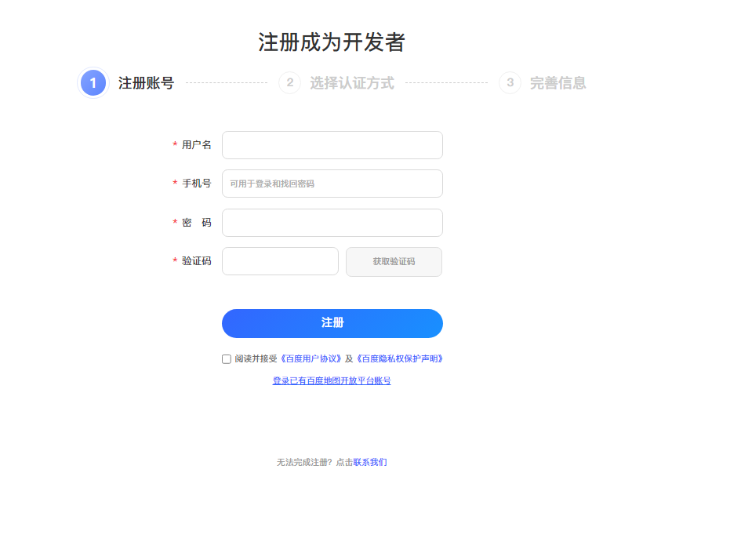Focus the 用户名 input field
Viewport: 730px width, 560px height.
pos(332,145)
